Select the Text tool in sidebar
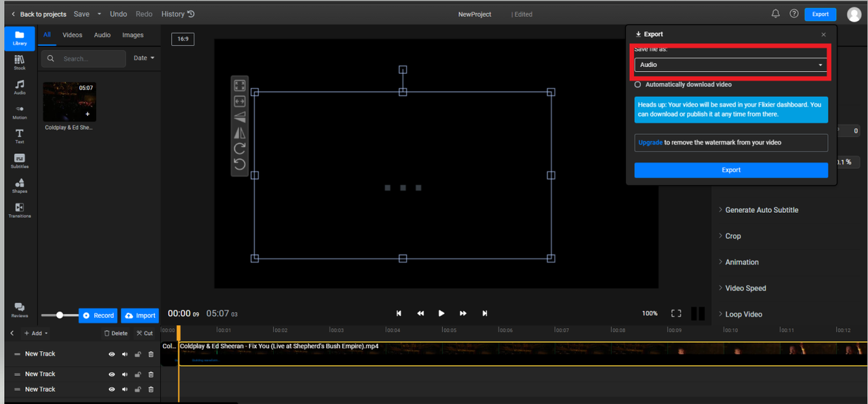This screenshot has height=404, width=868. [x=20, y=136]
